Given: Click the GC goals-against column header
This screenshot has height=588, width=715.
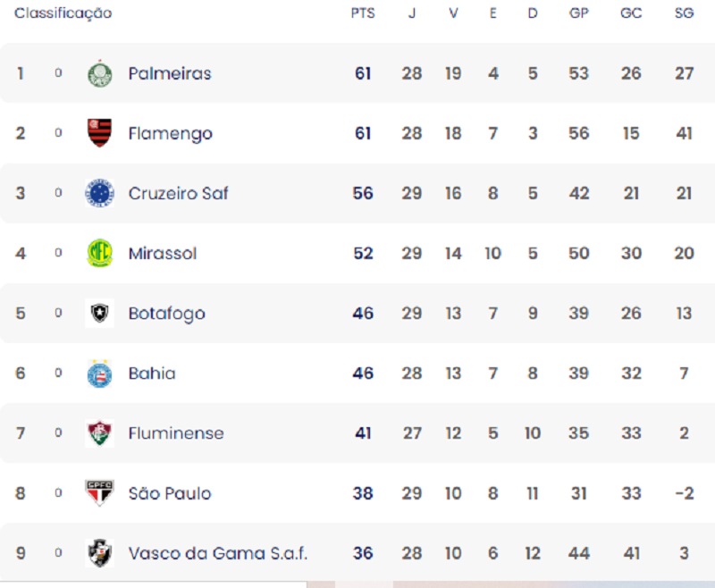Looking at the screenshot, I should (632, 13).
